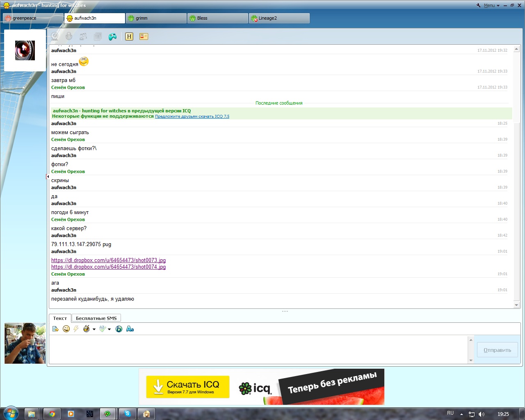View contact profile card icon
Screen dimensions: 525x420
pyautogui.click(x=144, y=37)
